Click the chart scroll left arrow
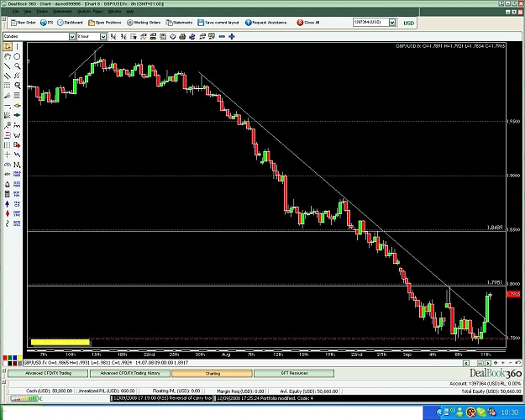 point(465,363)
